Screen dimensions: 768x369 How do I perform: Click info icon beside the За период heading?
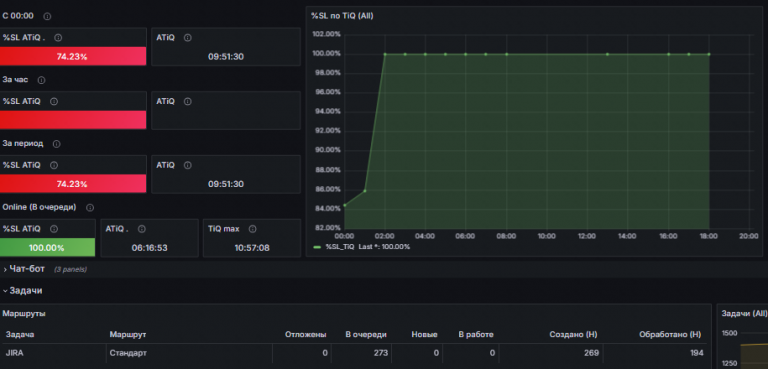pos(56,144)
